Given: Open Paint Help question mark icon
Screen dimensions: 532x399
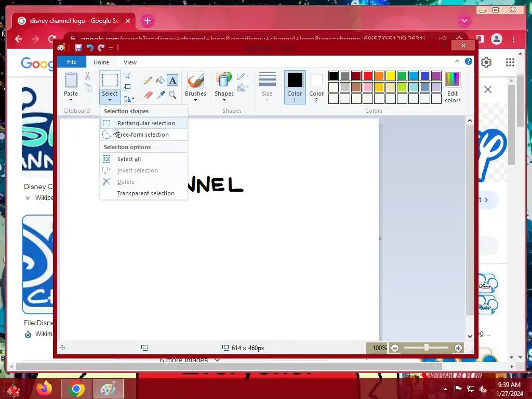Looking at the screenshot, I should click(469, 61).
